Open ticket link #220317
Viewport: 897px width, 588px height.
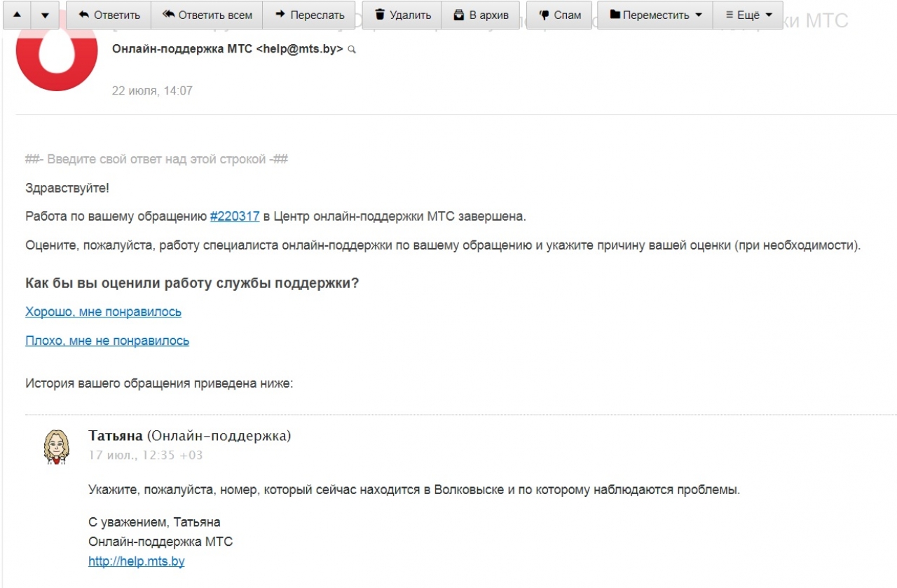point(235,217)
